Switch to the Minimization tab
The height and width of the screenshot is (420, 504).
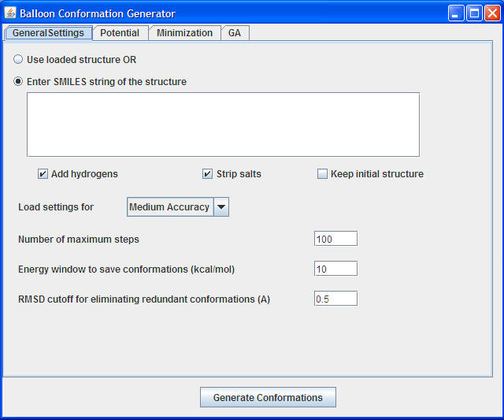[184, 33]
